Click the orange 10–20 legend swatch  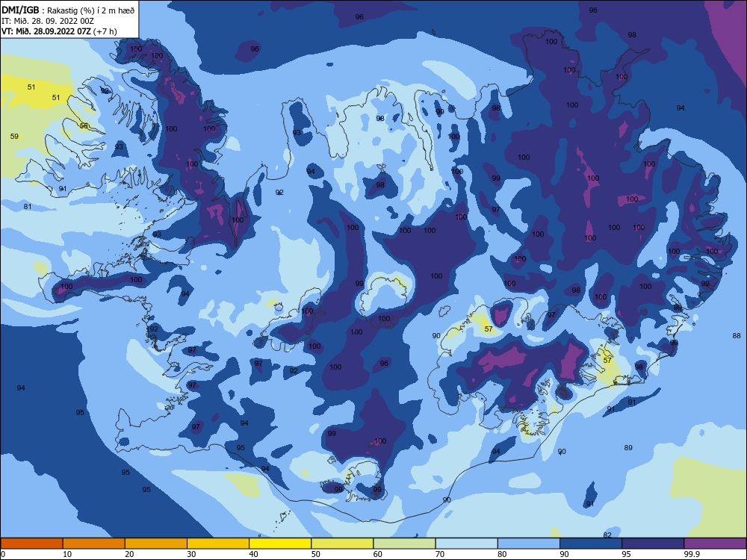pos(94,544)
